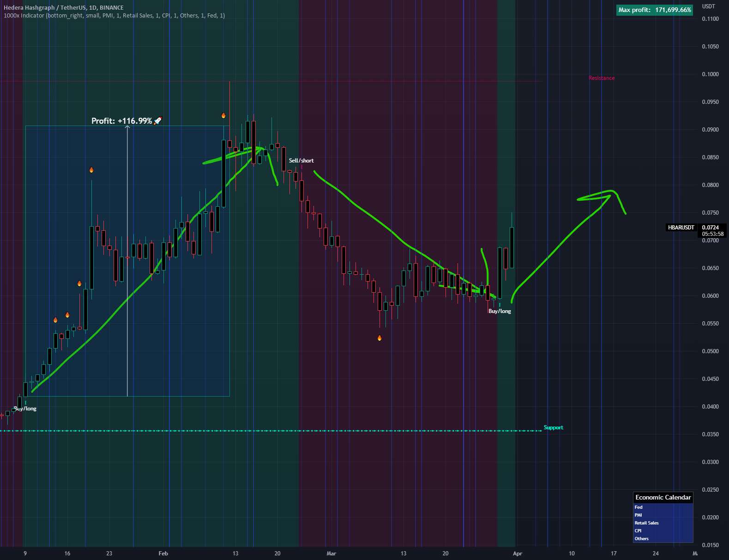Click the '0.0150' price axis label
This screenshot has height=560, width=729.
(x=710, y=545)
